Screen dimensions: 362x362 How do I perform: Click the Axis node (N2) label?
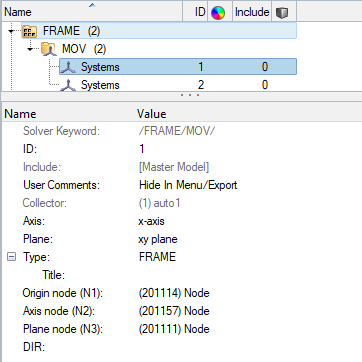[59, 311]
